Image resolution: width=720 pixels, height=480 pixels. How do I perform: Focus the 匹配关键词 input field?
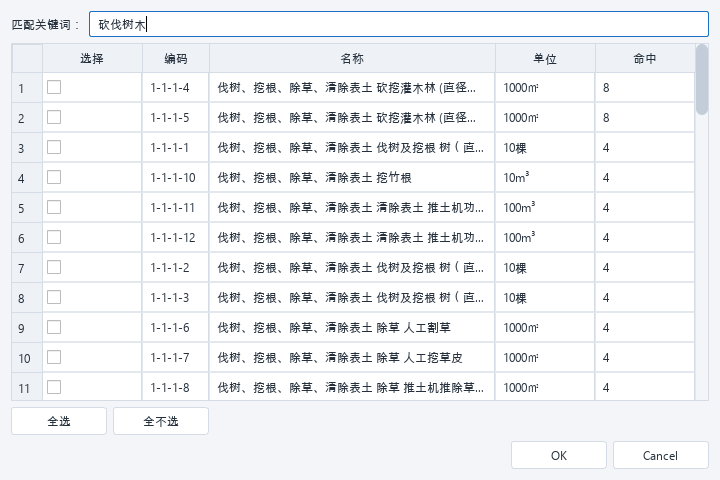[x=399, y=24]
